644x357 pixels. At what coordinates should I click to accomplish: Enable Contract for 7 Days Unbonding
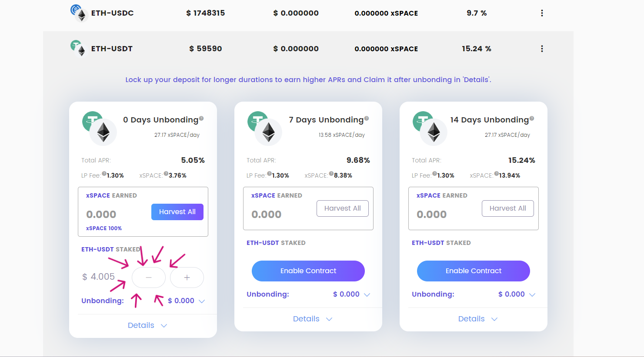click(308, 271)
